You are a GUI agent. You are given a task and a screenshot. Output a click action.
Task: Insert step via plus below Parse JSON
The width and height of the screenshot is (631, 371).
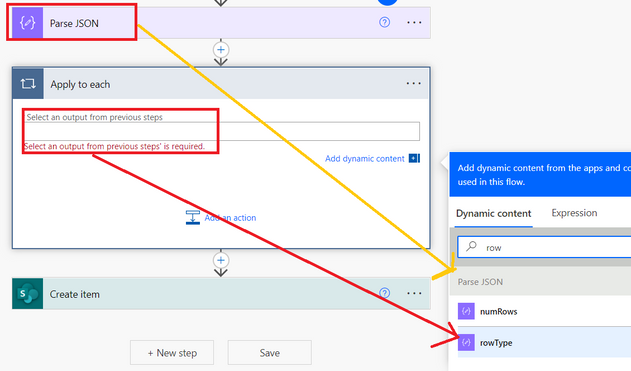point(221,50)
